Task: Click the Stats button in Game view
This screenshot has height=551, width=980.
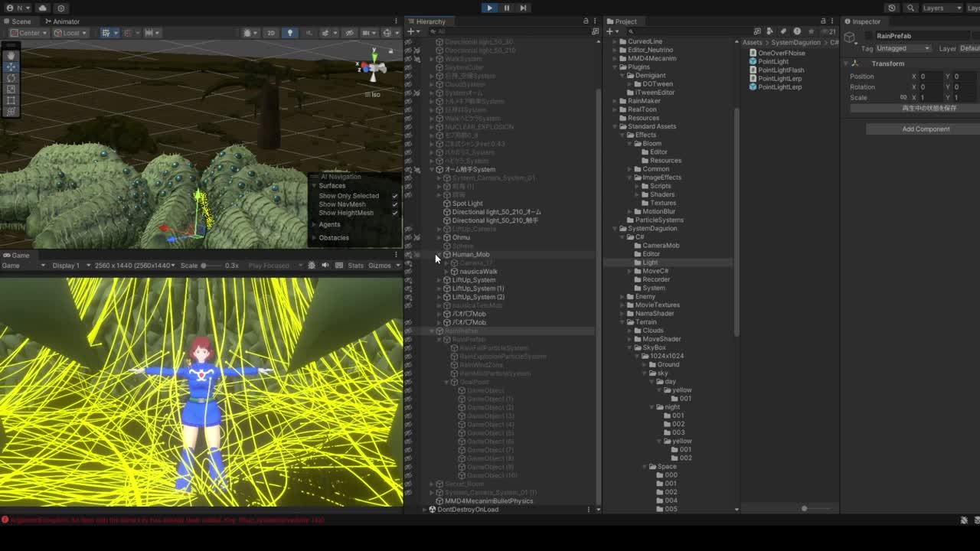Action: pos(355,266)
